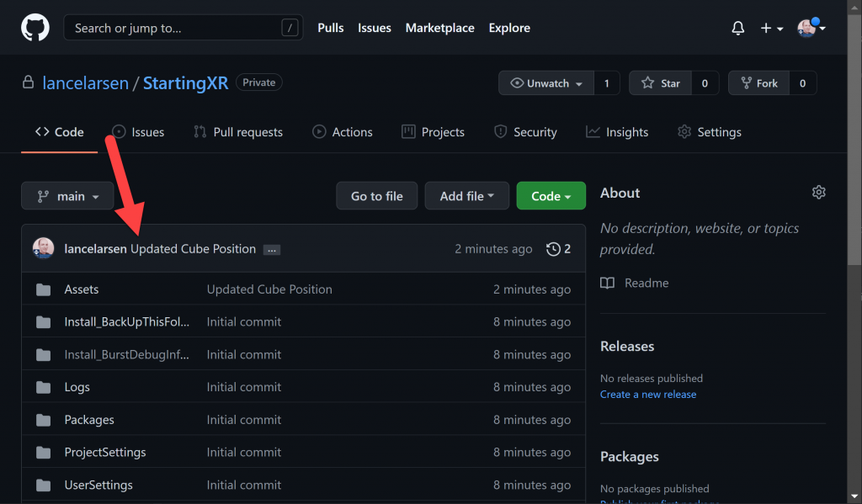Open the Logs folder
Screen dimensions: 862x504
[77, 388]
